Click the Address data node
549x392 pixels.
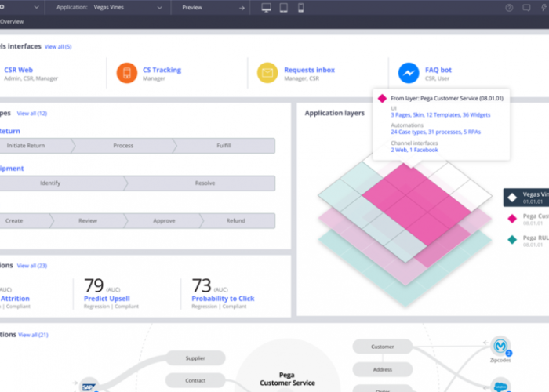pos(383,369)
